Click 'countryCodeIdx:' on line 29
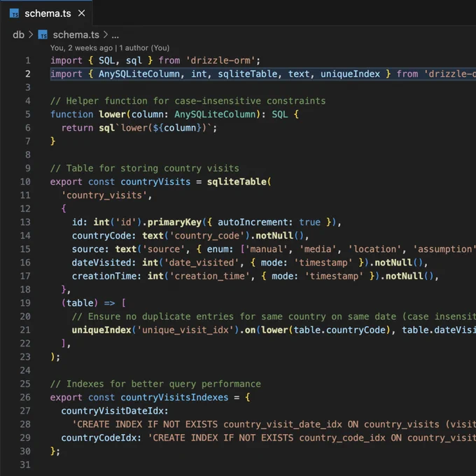This screenshot has height=476, width=476. click(101, 437)
